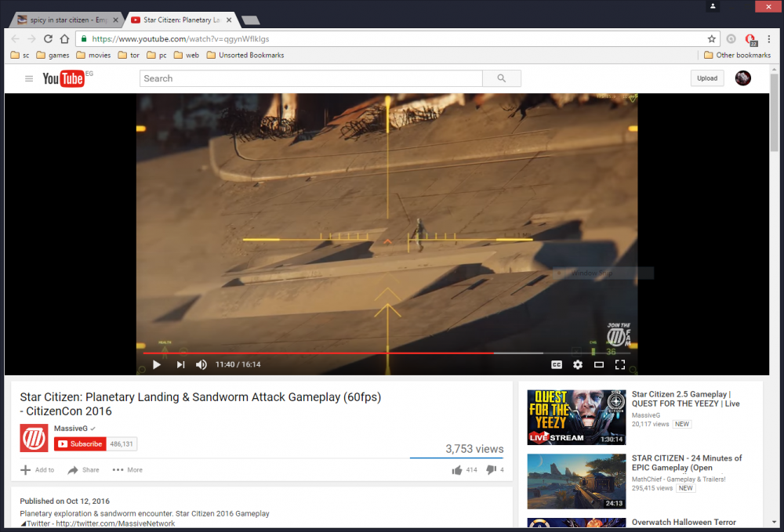
Task: Go back to the previous page
Action: [16, 39]
